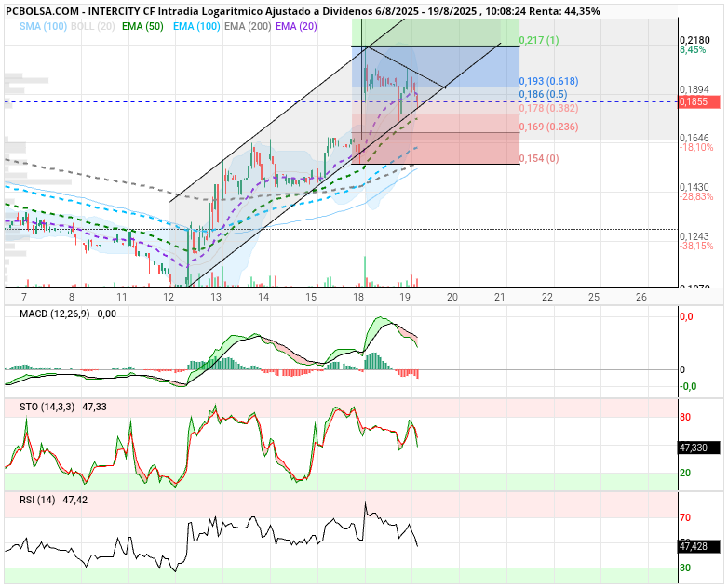The width and height of the screenshot is (728, 588).
Task: Click the price axis value 0,1430
Action: [694, 187]
